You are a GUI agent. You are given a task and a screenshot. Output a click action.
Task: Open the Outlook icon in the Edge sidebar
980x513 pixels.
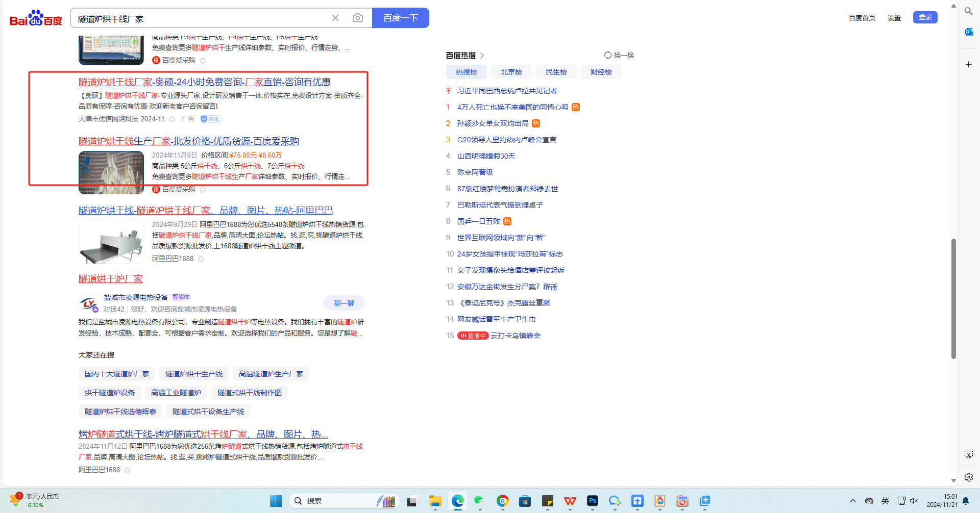968,32
